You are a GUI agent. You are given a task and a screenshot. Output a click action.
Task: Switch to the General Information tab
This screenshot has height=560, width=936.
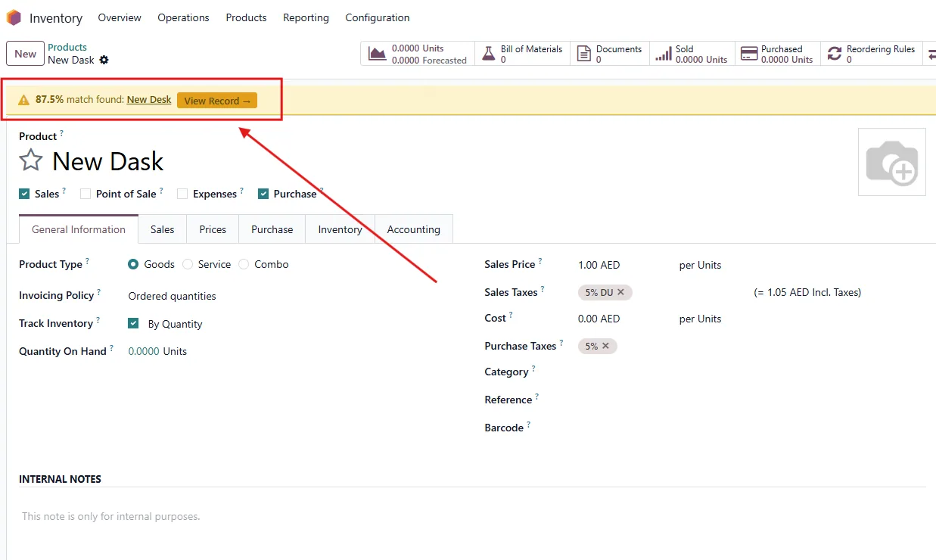coord(79,229)
